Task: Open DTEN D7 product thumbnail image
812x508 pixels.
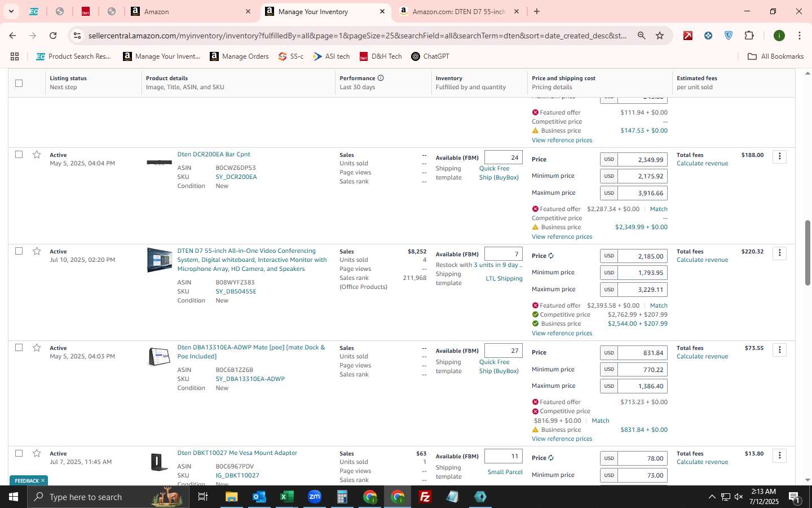Action: tap(159, 260)
